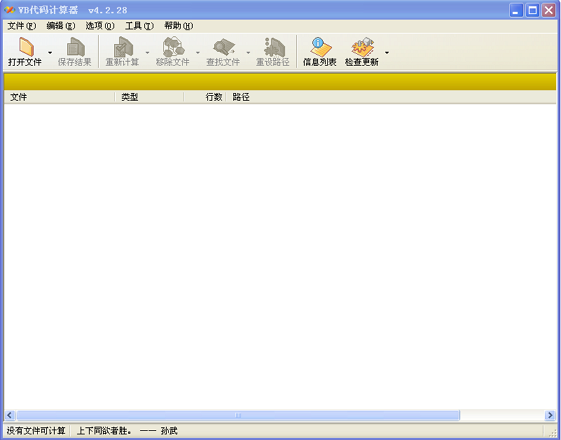Click the horizontal scrollbar right arrow
The image size is (561, 440).
[x=550, y=415]
